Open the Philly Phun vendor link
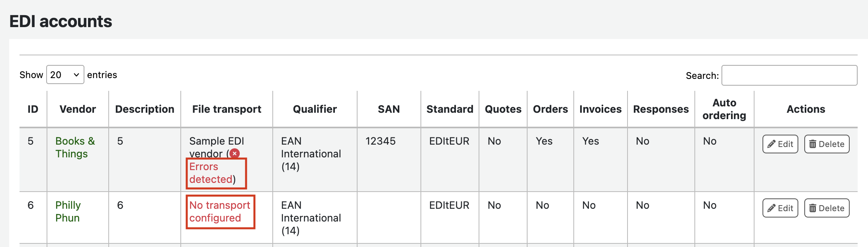Viewport: 868px width, 247px height. (68, 212)
